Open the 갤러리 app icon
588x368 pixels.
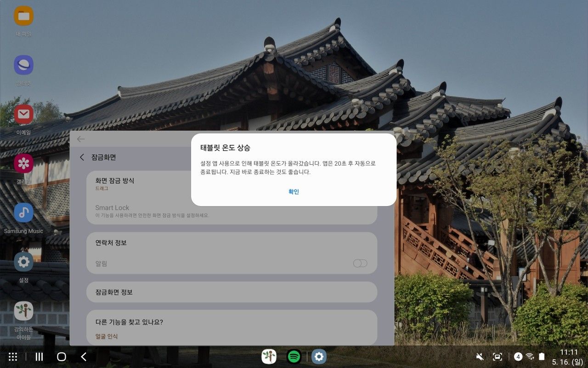(23, 163)
